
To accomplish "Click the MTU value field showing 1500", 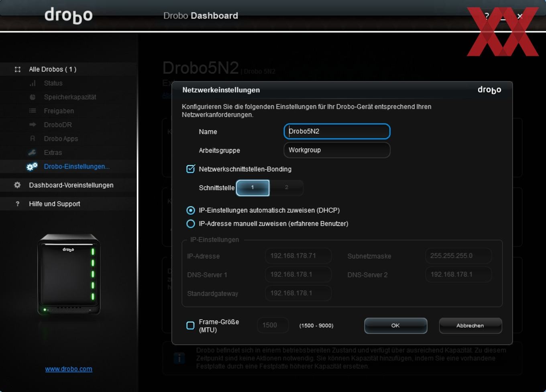I will pyautogui.click(x=273, y=325).
